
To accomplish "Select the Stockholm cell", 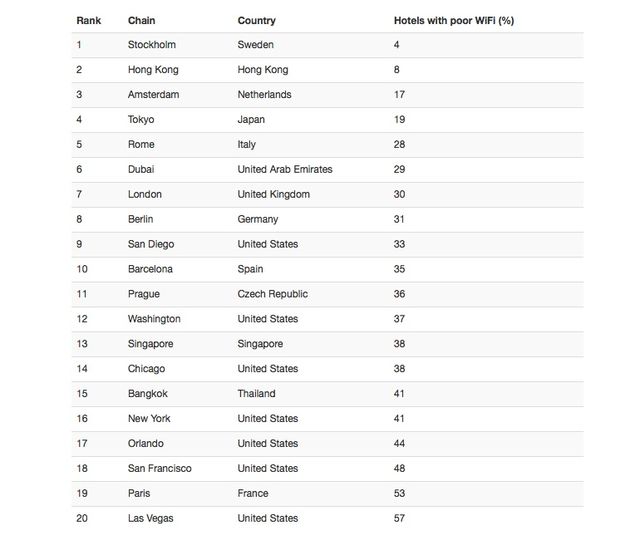I will tap(153, 45).
